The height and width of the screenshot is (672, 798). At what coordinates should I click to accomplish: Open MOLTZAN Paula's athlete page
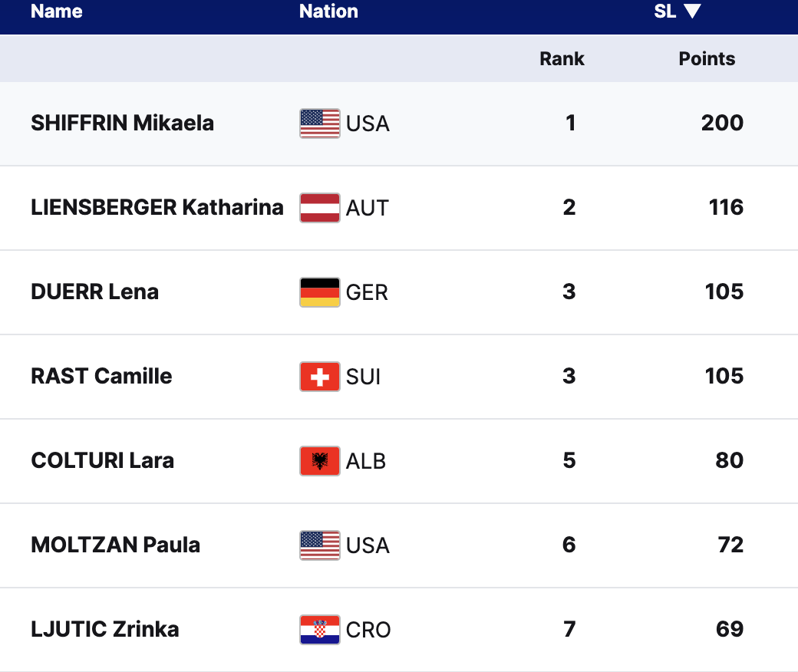115,545
